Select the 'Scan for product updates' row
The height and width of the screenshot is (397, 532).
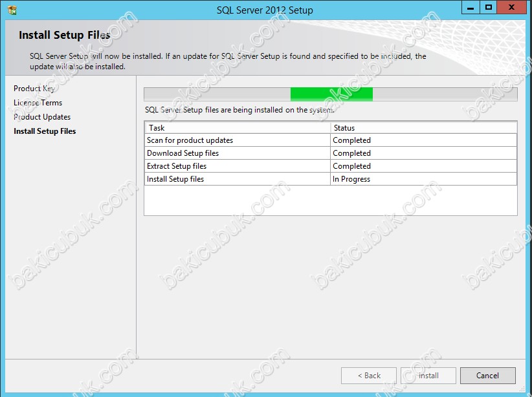point(331,140)
